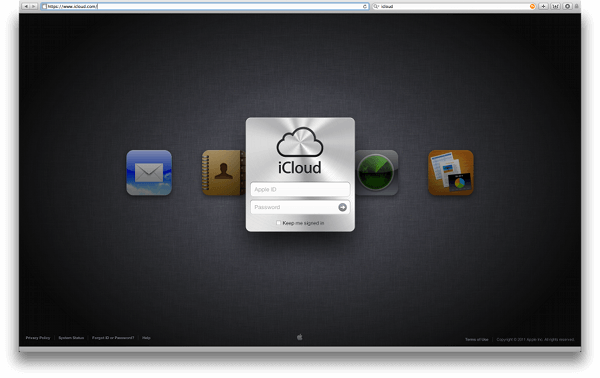Open the Terms of Use link
Image resolution: width=600 pixels, height=378 pixels.
point(476,339)
